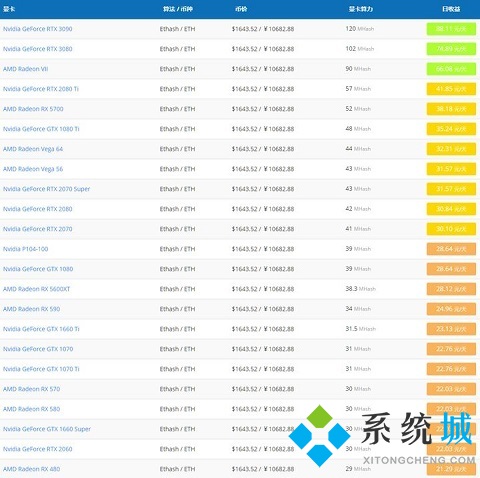Image resolution: width=480 pixels, height=478 pixels.
Task: Select the 90 MHash value for Radeon VII
Action: pos(358,69)
